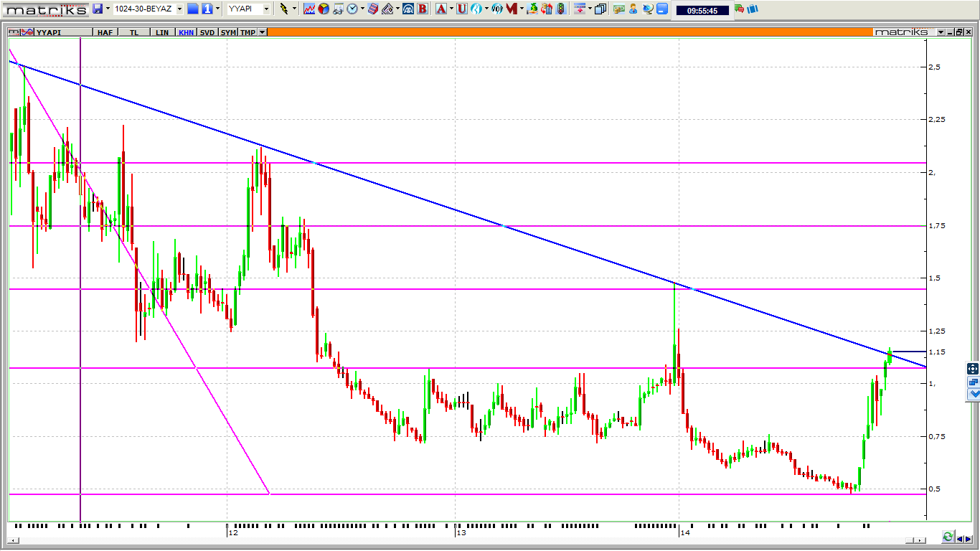This screenshot has height=551, width=980.
Task: Click the horizontal scrollbar under the chart
Action: 466,540
